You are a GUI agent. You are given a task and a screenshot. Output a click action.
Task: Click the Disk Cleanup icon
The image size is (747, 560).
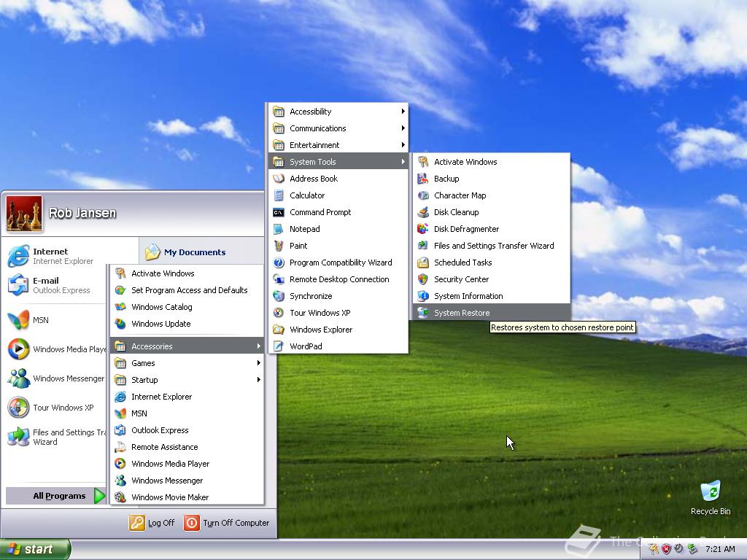click(422, 212)
